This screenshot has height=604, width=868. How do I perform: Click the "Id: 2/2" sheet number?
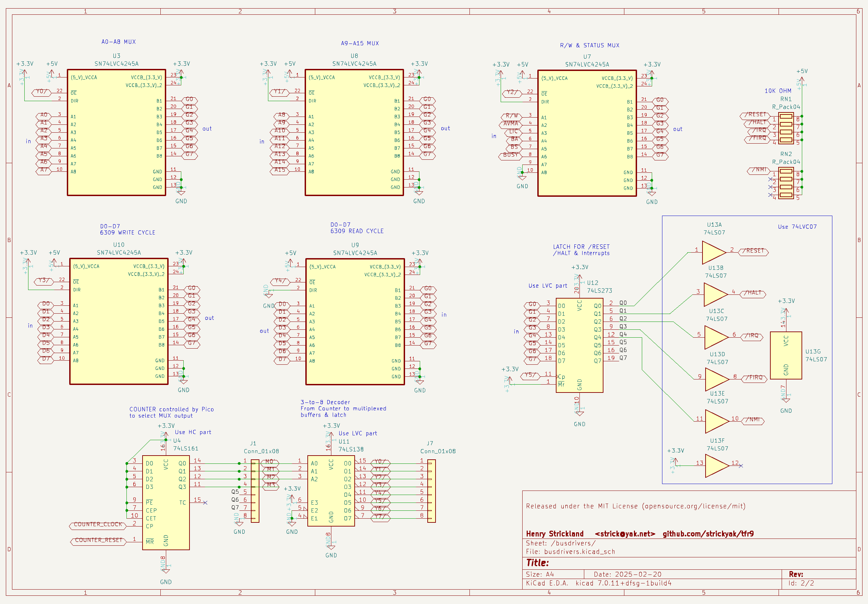coord(801,583)
